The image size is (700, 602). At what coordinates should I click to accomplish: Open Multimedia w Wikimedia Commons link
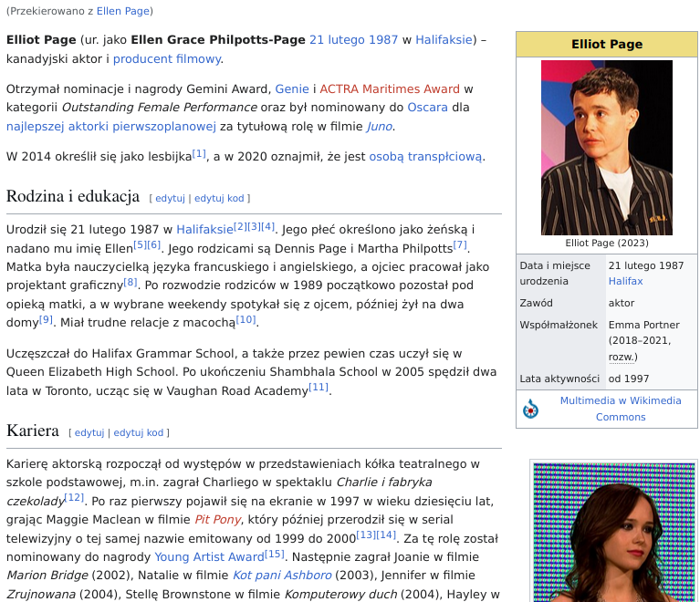click(x=621, y=409)
